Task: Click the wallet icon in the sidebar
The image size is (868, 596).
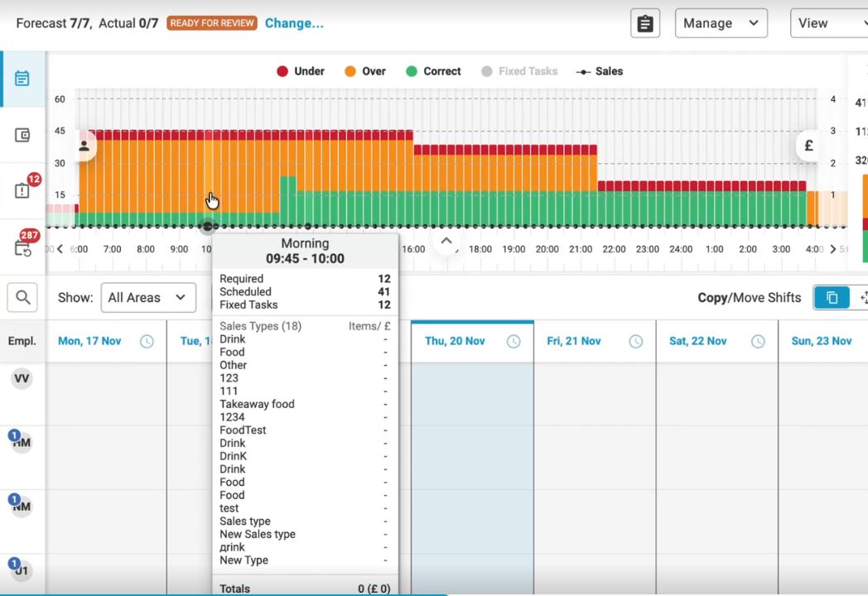Action: 22,135
